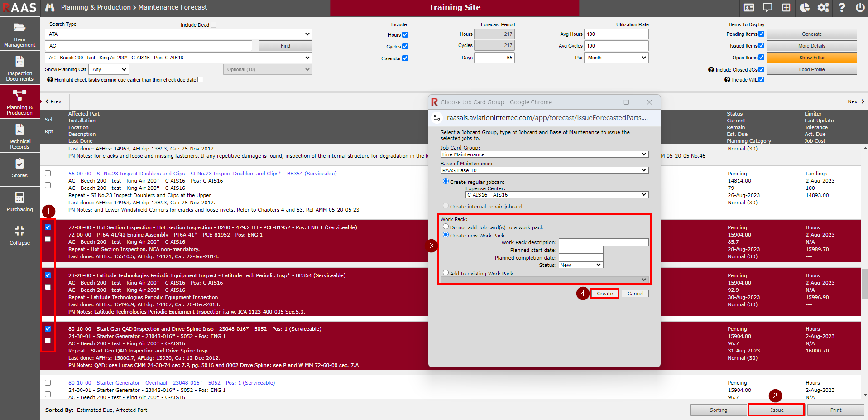Image resolution: width=868 pixels, height=420 pixels.
Task: Open the Stores module
Action: tap(19, 168)
